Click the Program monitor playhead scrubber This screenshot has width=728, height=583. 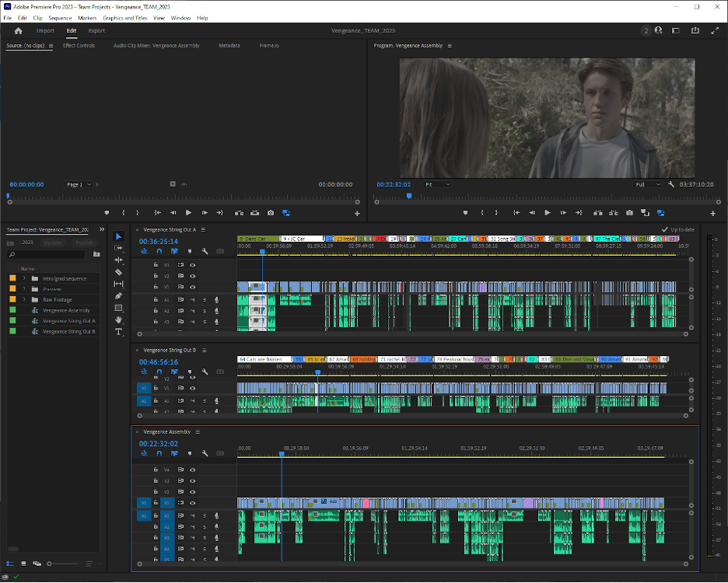[x=409, y=196]
